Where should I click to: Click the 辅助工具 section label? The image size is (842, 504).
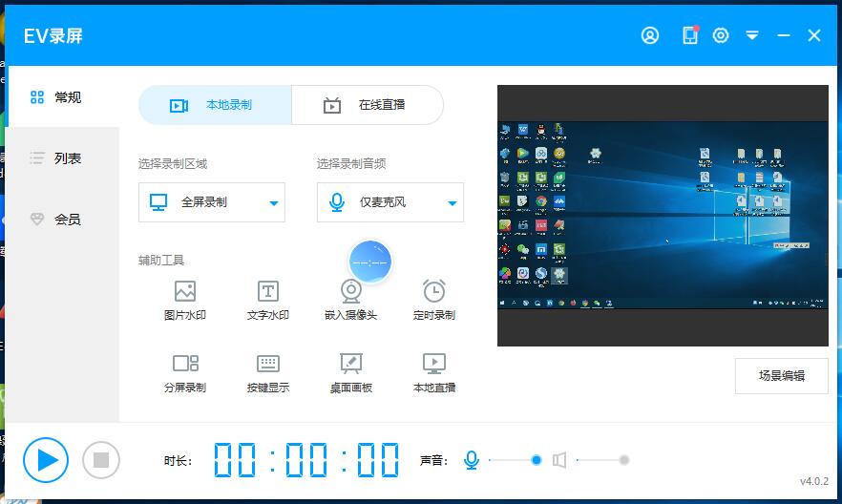click(161, 261)
